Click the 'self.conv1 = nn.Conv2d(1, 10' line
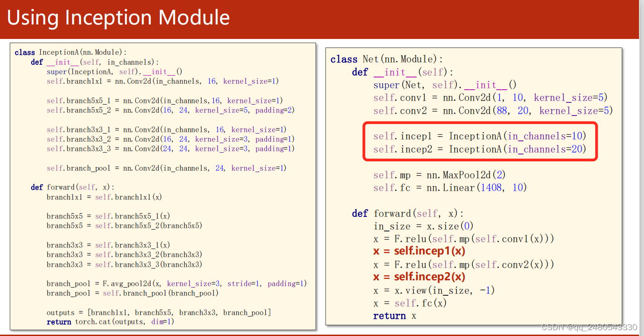Screen dimensions: 644x336 coord(490,97)
